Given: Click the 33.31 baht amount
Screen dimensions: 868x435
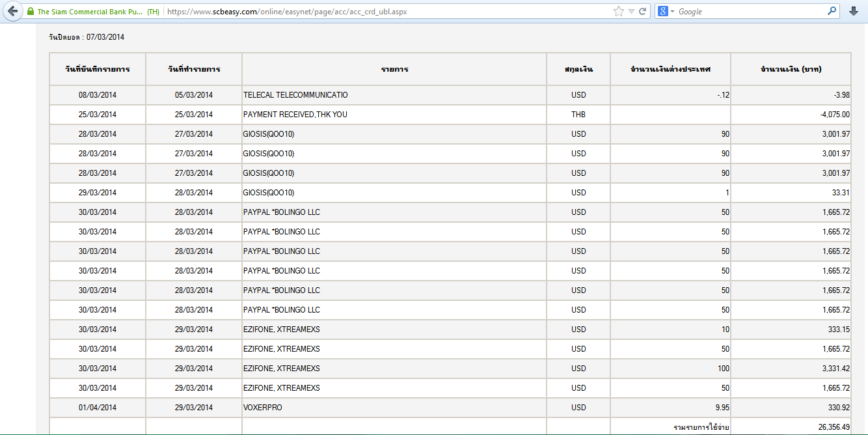Looking at the screenshot, I should tap(841, 193).
